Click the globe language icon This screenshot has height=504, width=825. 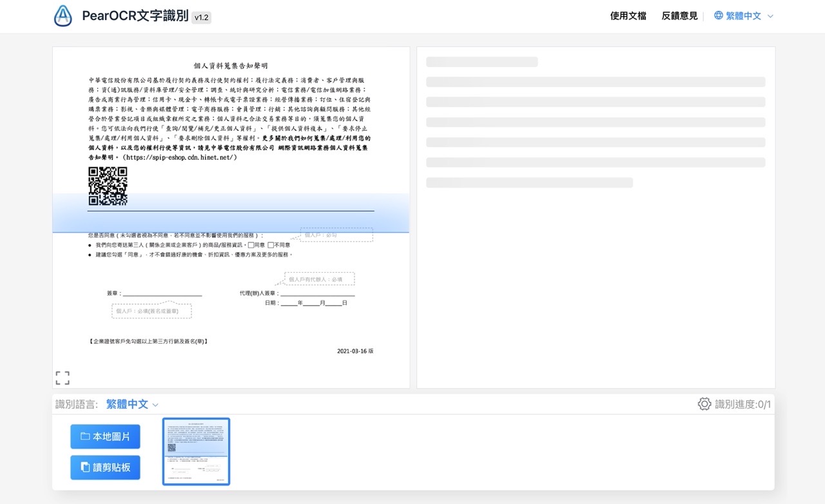coord(719,15)
